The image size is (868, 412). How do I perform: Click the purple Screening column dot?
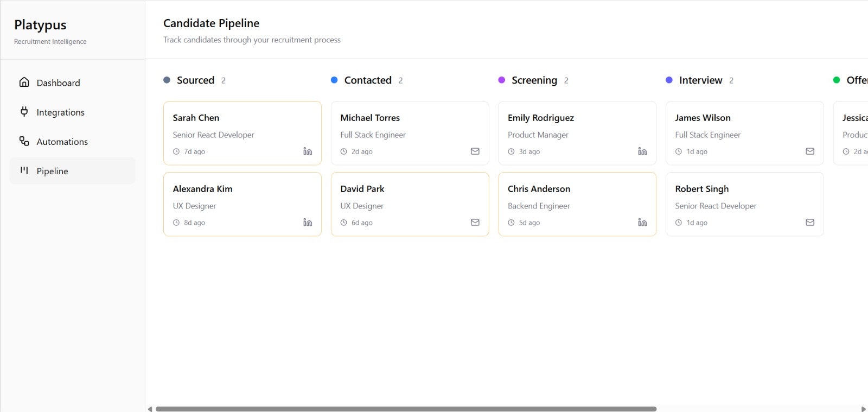502,80
